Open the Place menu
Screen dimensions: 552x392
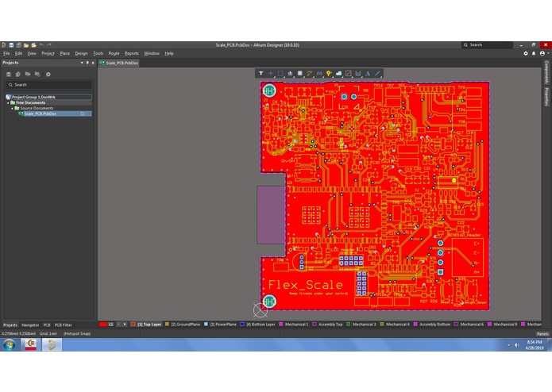65,53
